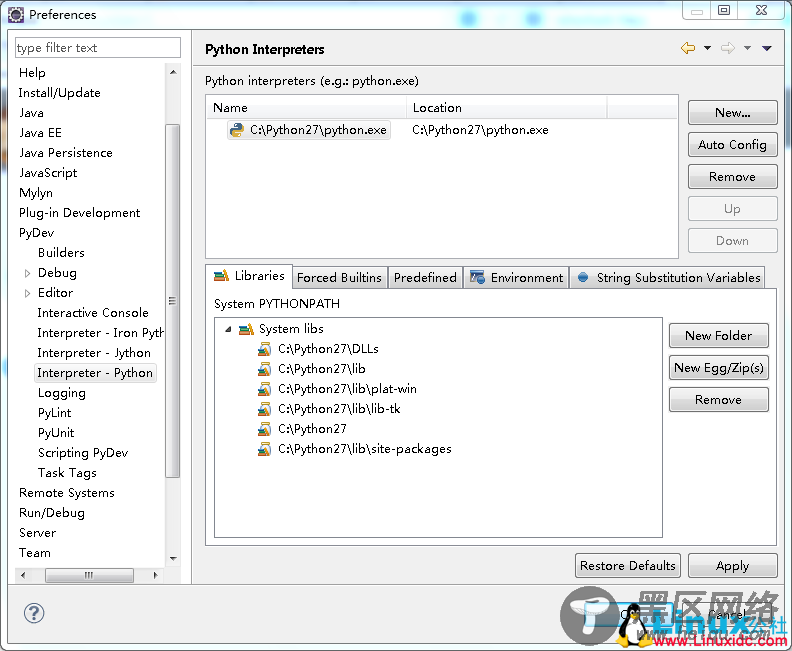
Task: Select Java EE in the preferences tree
Action: pyautogui.click(x=40, y=133)
